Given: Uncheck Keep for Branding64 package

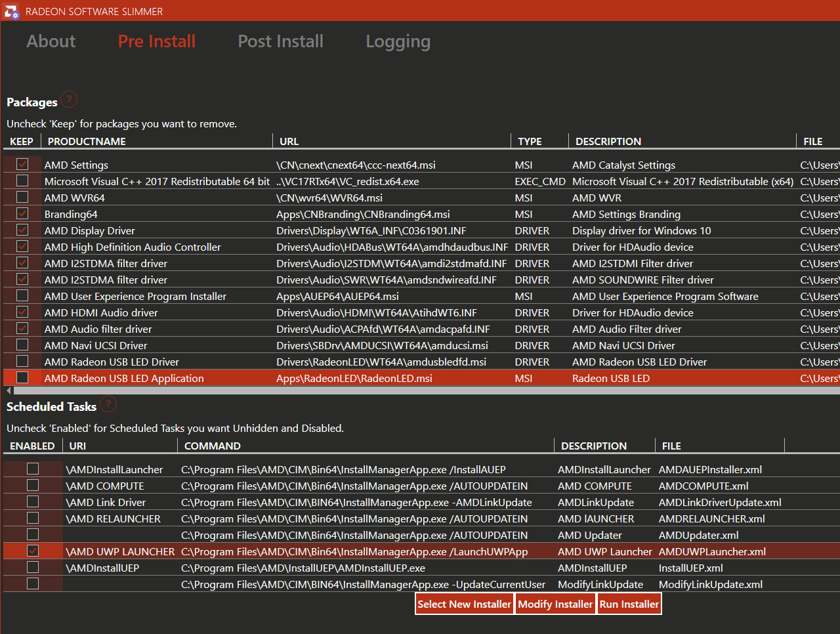Looking at the screenshot, I should click(22, 213).
